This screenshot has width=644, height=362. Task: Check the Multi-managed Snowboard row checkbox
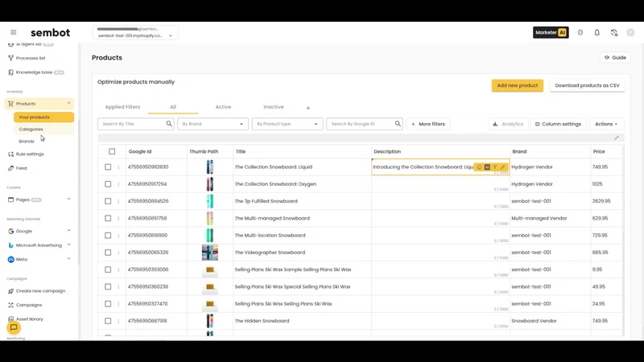click(108, 218)
